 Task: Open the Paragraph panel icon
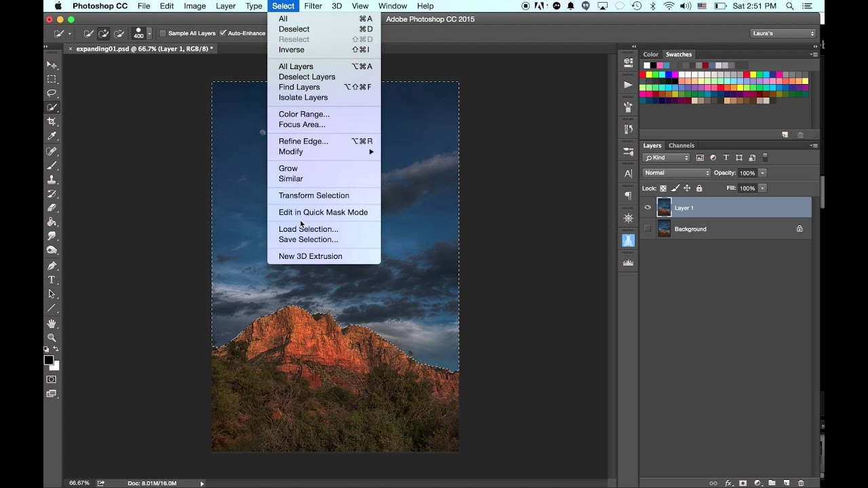[628, 196]
